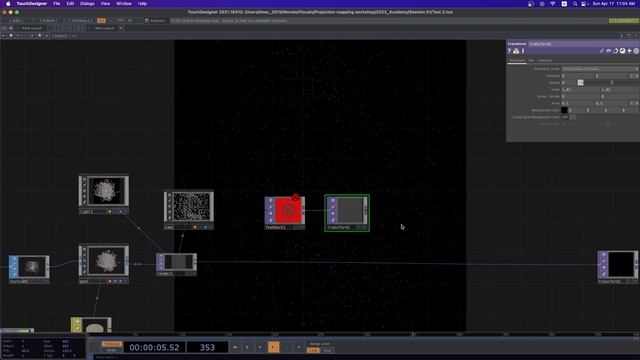Viewport: 640px width, 360px height.
Task: Select the cam1 node
Action: click(189, 210)
